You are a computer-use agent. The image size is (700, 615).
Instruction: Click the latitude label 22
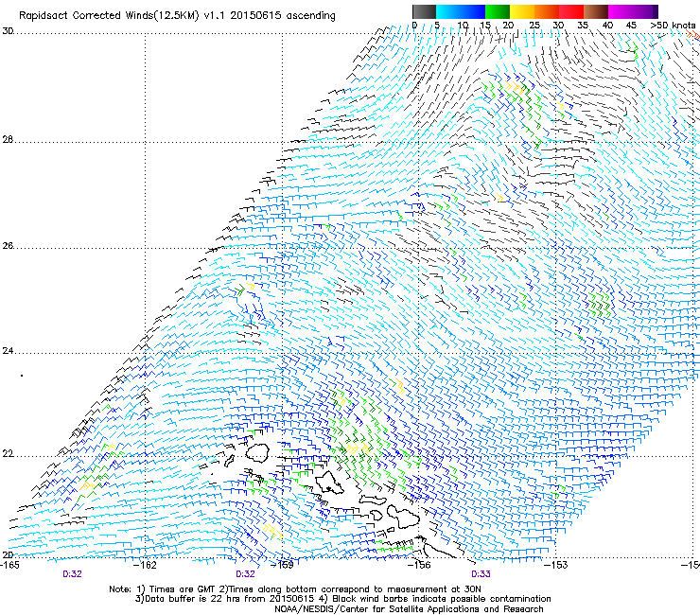(x=8, y=454)
